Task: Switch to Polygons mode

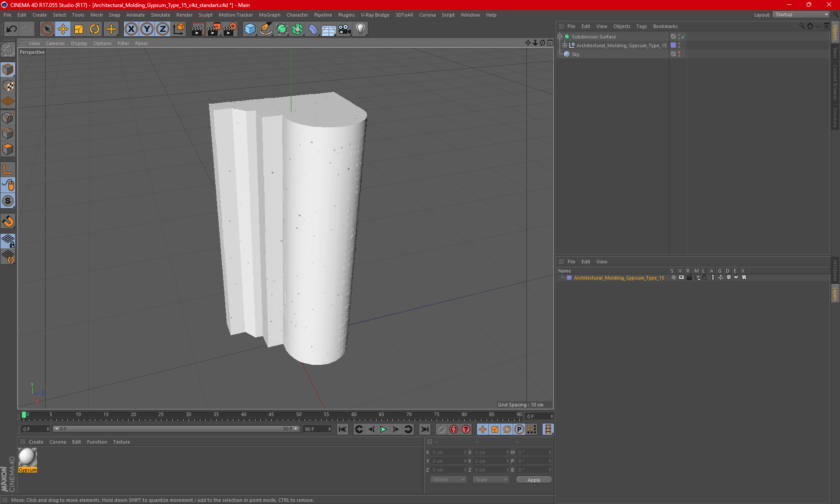Action: (x=8, y=149)
